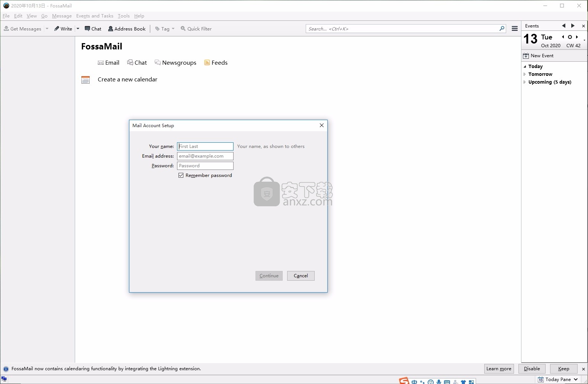
Task: Show next Events pane view
Action: 573,26
